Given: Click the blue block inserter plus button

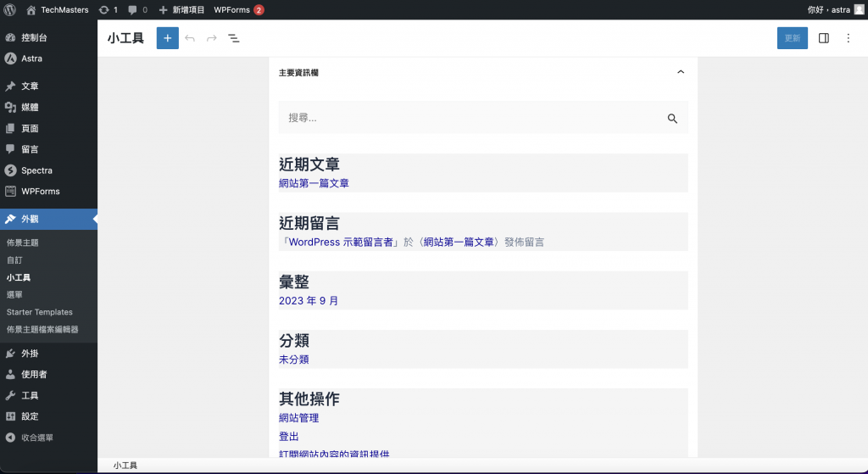Looking at the screenshot, I should pyautogui.click(x=168, y=38).
